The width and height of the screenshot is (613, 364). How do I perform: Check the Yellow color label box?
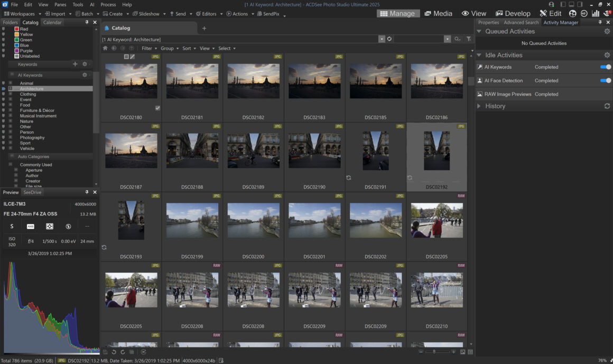17,34
